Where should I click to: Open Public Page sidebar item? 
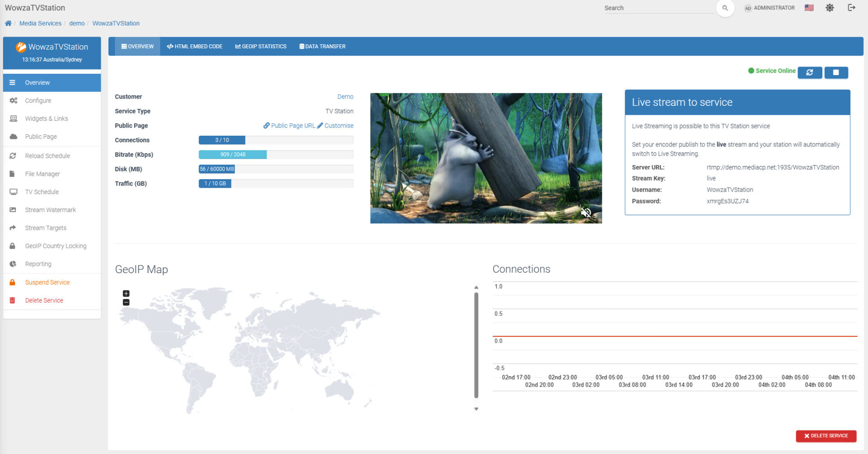point(52,137)
